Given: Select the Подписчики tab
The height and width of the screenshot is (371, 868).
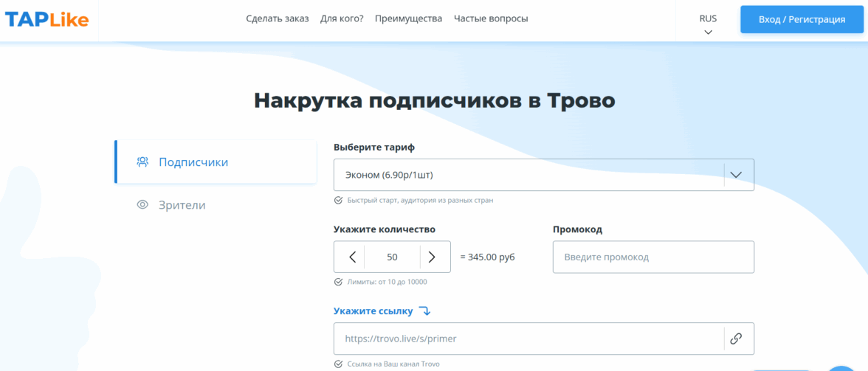Looking at the screenshot, I should pos(193,162).
